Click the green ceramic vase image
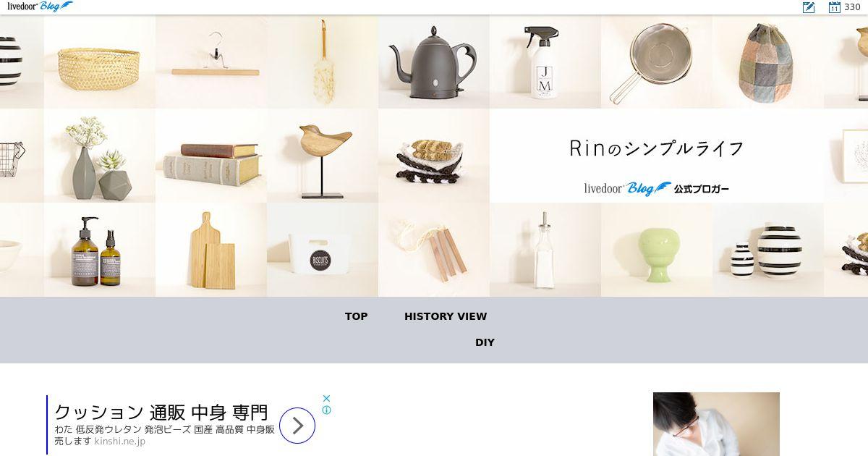The width and height of the screenshot is (868, 456). point(656,250)
